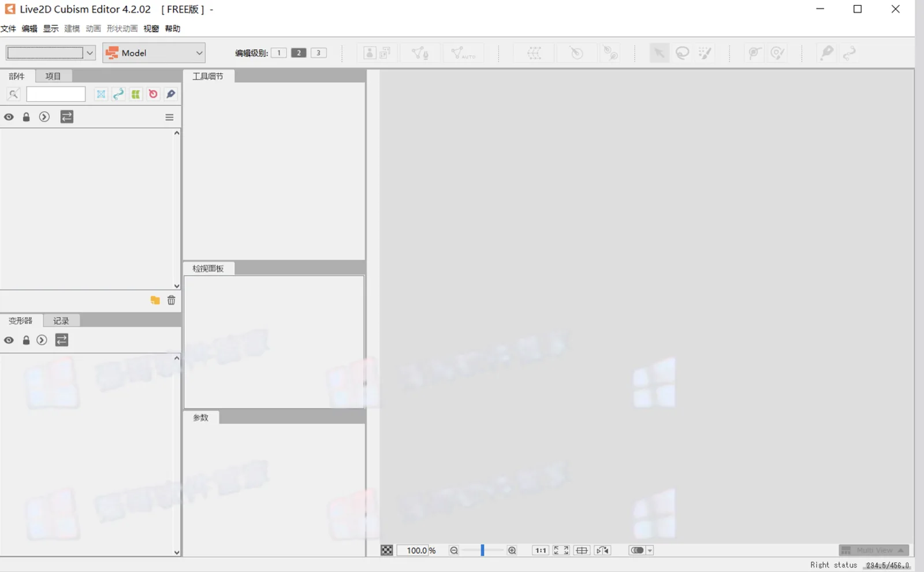Filter parts by red rotation deformer icon
Screen dimensions: 924x572
click(153, 94)
